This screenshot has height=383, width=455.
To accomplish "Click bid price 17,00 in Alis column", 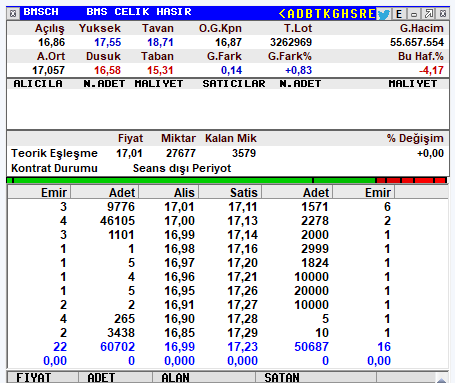I will (179, 221).
